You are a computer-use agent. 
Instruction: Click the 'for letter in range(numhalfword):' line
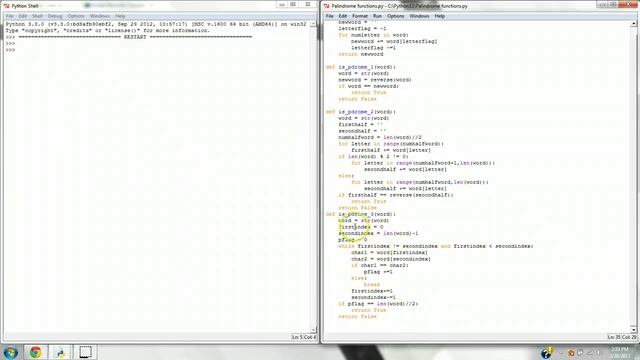(391, 144)
